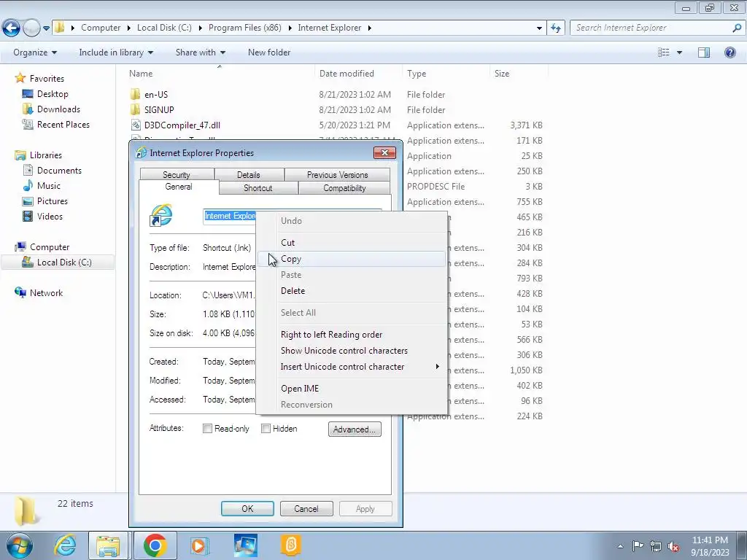
Task: Toggle the preview pane icon
Action: pyautogui.click(x=704, y=52)
